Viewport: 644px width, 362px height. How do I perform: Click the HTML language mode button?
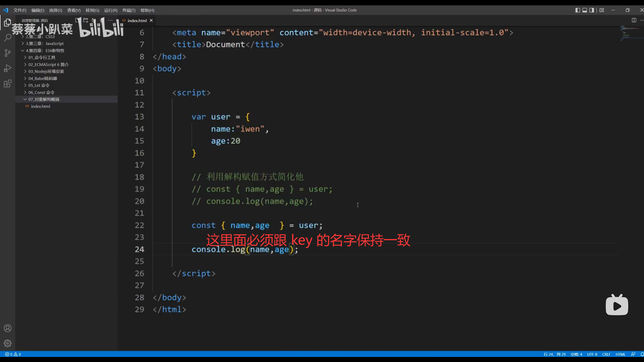[x=621, y=354]
